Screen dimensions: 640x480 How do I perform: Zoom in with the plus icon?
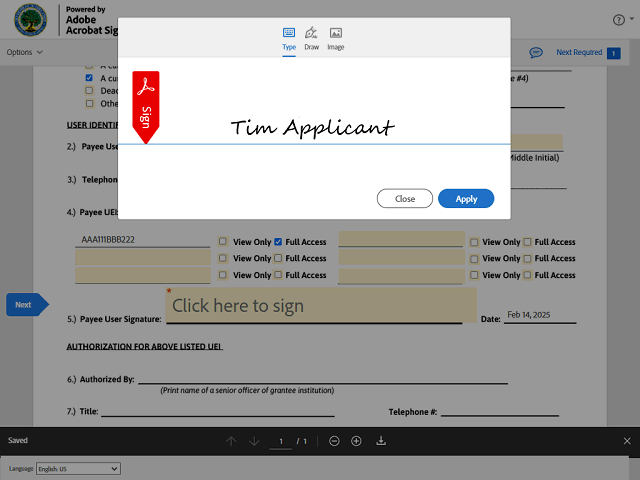point(356,441)
